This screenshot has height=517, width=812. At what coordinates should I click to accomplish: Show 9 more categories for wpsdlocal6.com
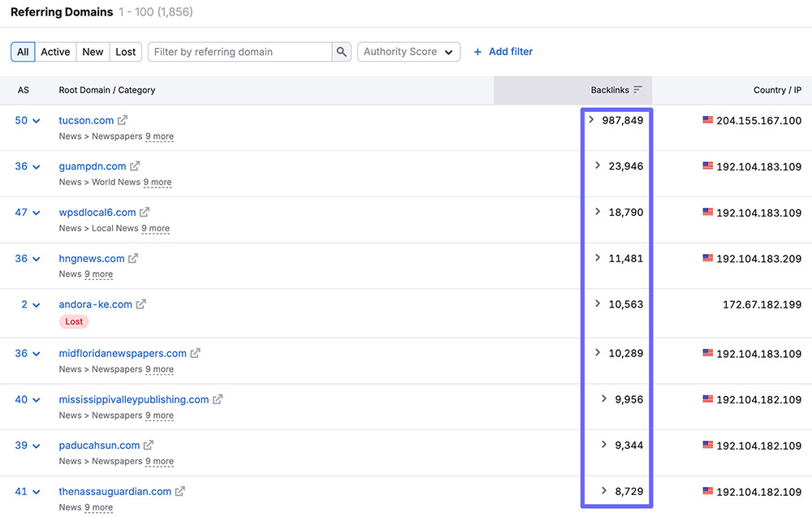[x=155, y=228]
